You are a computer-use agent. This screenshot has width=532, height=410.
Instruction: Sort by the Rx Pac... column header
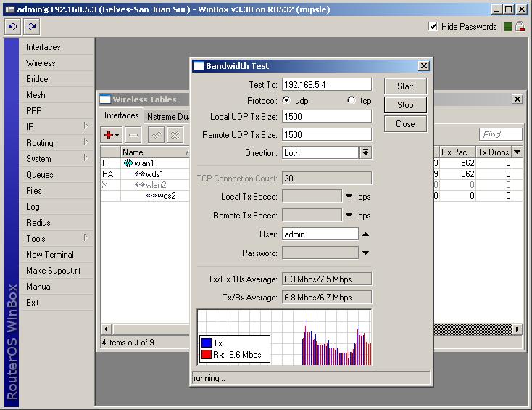click(457, 152)
